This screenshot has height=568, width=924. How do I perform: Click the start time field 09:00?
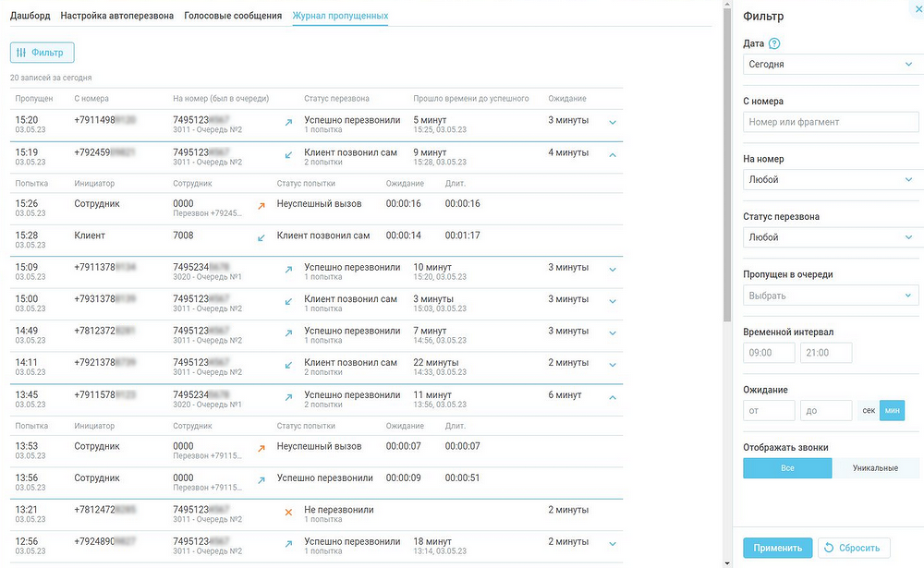tap(769, 353)
